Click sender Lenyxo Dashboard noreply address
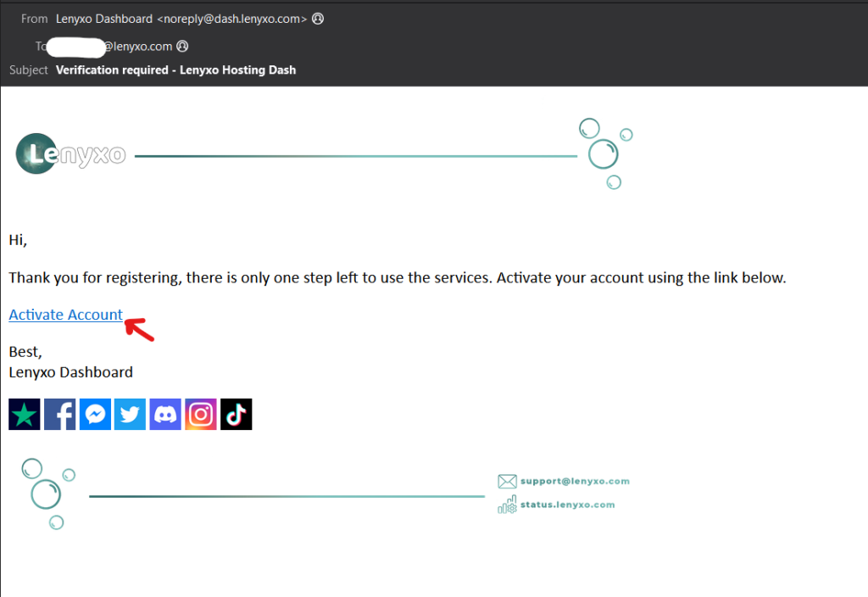The width and height of the screenshot is (868, 597). (x=181, y=19)
